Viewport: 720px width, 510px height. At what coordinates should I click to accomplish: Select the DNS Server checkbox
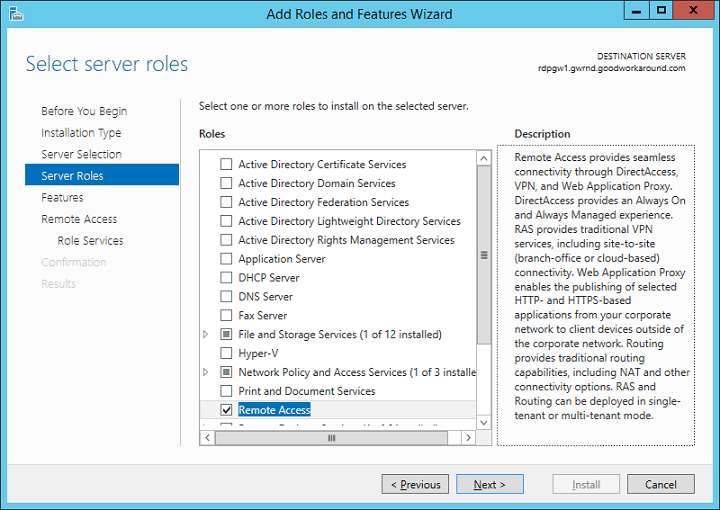click(x=226, y=297)
